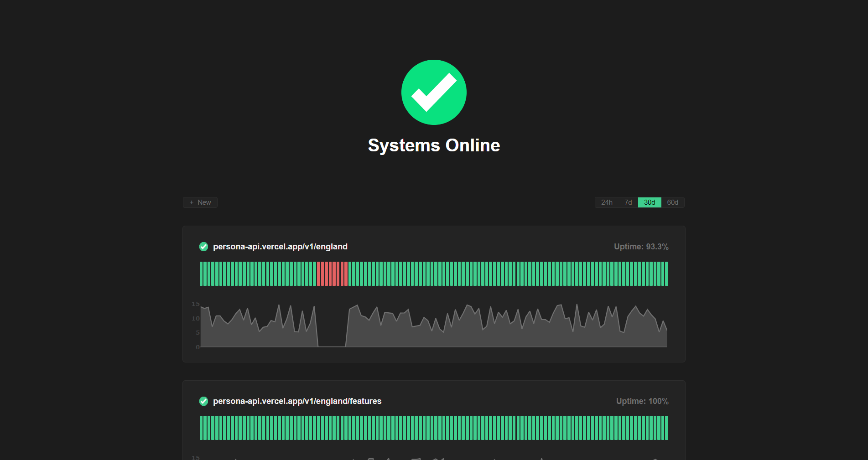Click the Systems Online heading
868x460 pixels.
click(434, 145)
